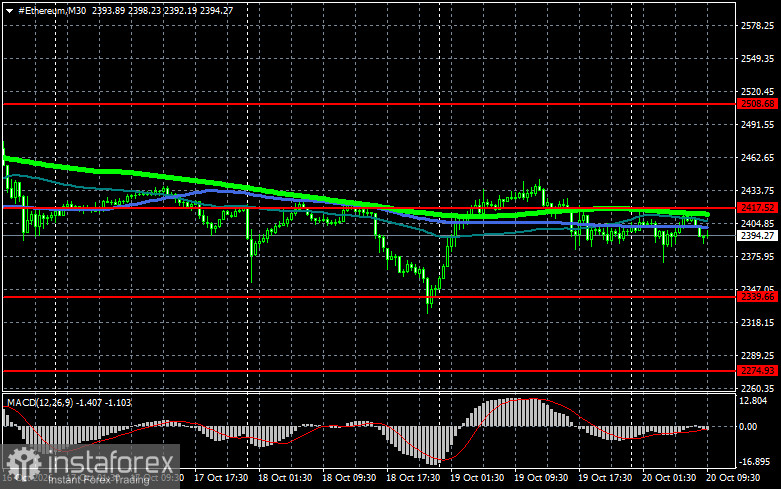Click the MACD scale value 0.00
Image resolution: width=781 pixels, height=489 pixels.
(x=748, y=427)
